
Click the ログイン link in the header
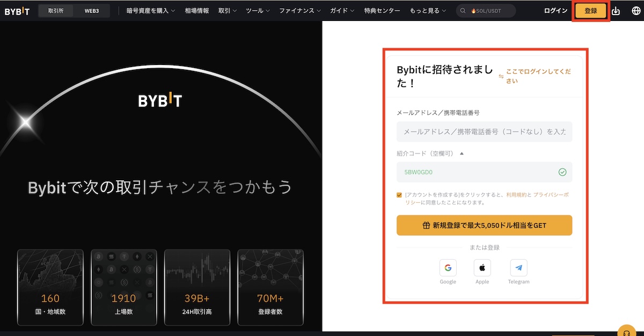555,11
